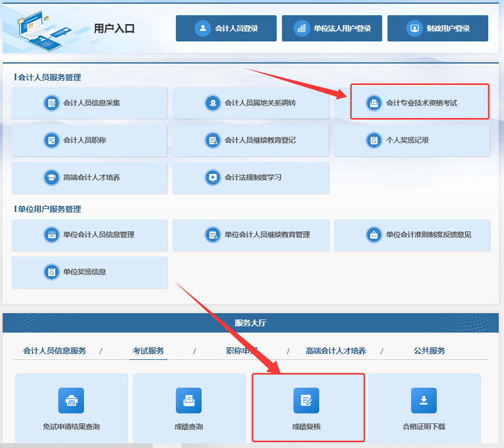The width and height of the screenshot is (504, 448).
Task: Click the 成绩查询 icon
Action: (188, 401)
